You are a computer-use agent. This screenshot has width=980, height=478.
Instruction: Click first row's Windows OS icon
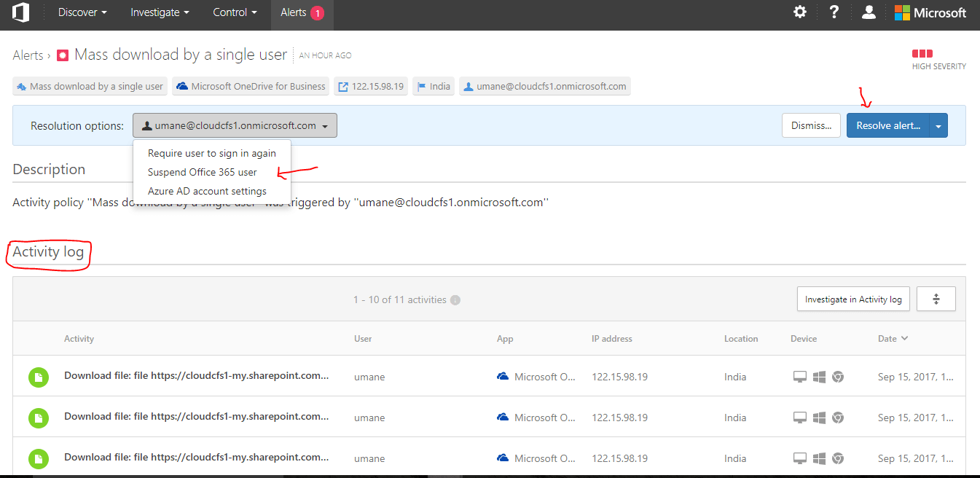pos(819,377)
